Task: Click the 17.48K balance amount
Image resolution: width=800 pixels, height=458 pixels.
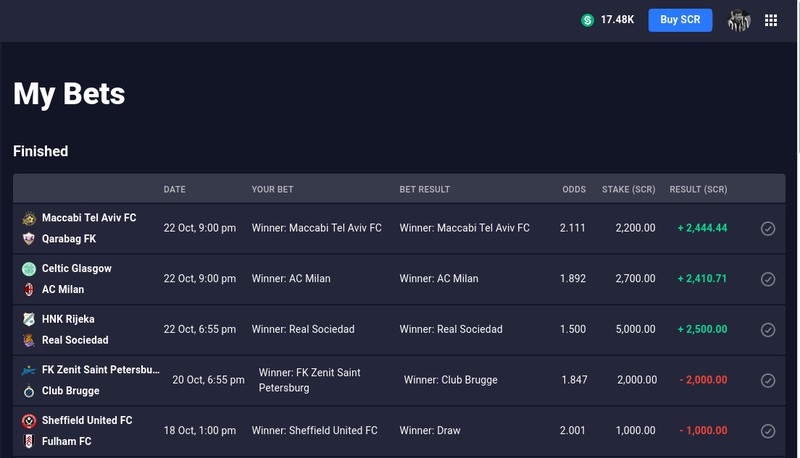Action: [617, 20]
